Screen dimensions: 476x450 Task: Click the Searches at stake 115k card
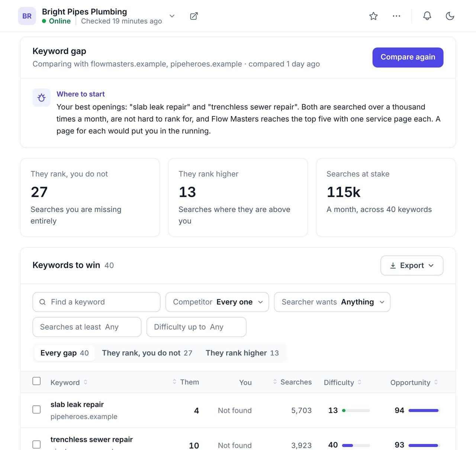(x=386, y=197)
